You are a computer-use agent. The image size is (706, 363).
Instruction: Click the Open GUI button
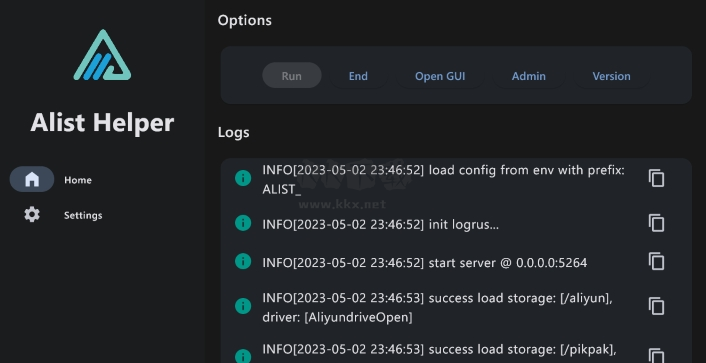440,76
